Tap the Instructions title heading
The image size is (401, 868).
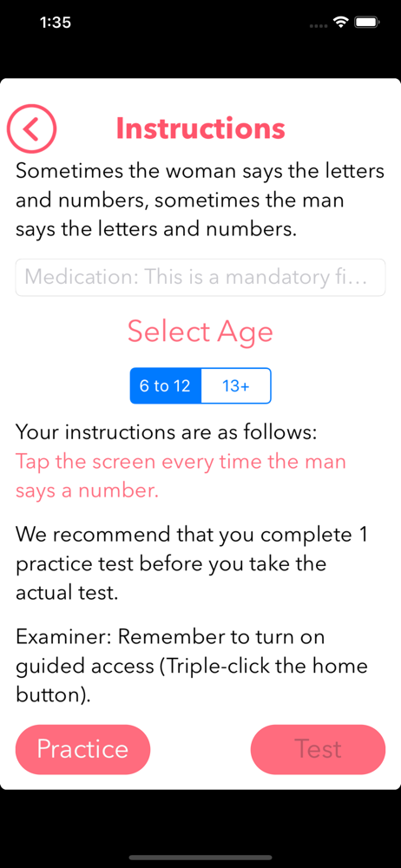click(x=200, y=128)
